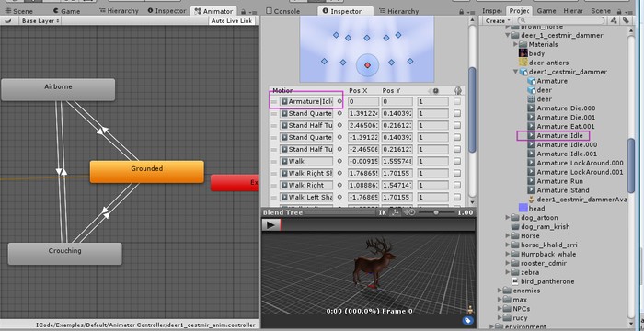This screenshot has width=644, height=331.
Task: Click the asset labels tag icon in preview
Action: [x=467, y=321]
